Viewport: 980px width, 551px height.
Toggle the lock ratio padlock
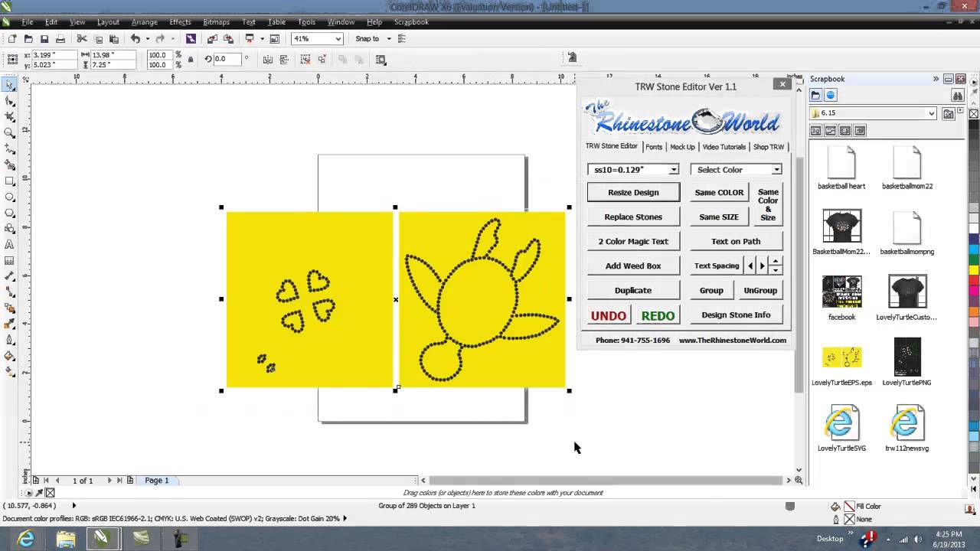click(191, 60)
